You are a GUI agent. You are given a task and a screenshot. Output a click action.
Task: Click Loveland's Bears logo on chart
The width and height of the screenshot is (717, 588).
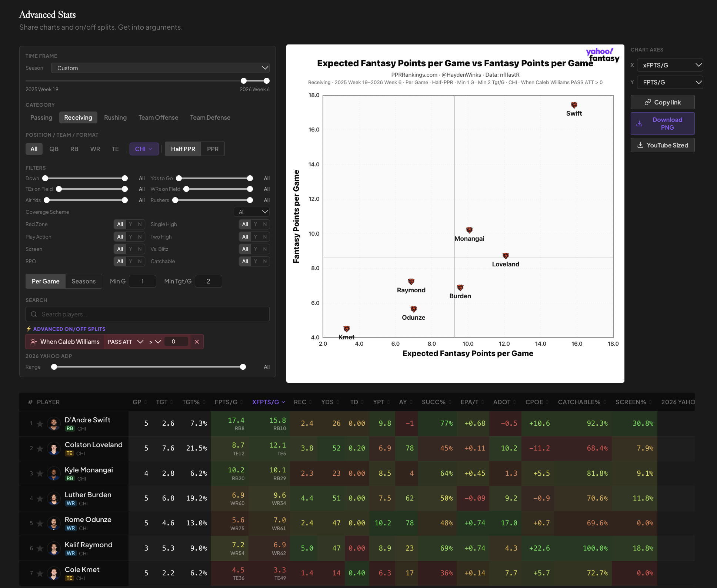coord(506,256)
